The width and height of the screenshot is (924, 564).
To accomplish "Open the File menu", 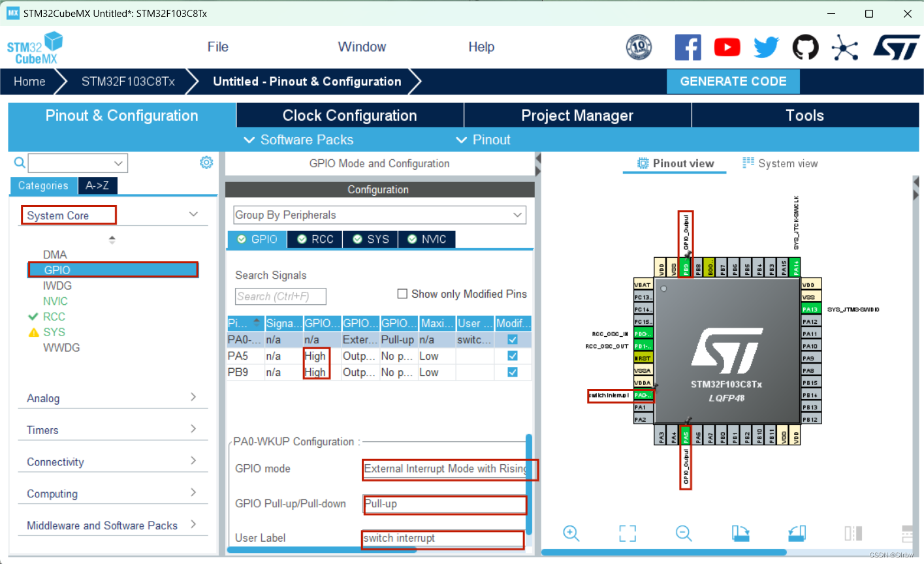I will (218, 47).
